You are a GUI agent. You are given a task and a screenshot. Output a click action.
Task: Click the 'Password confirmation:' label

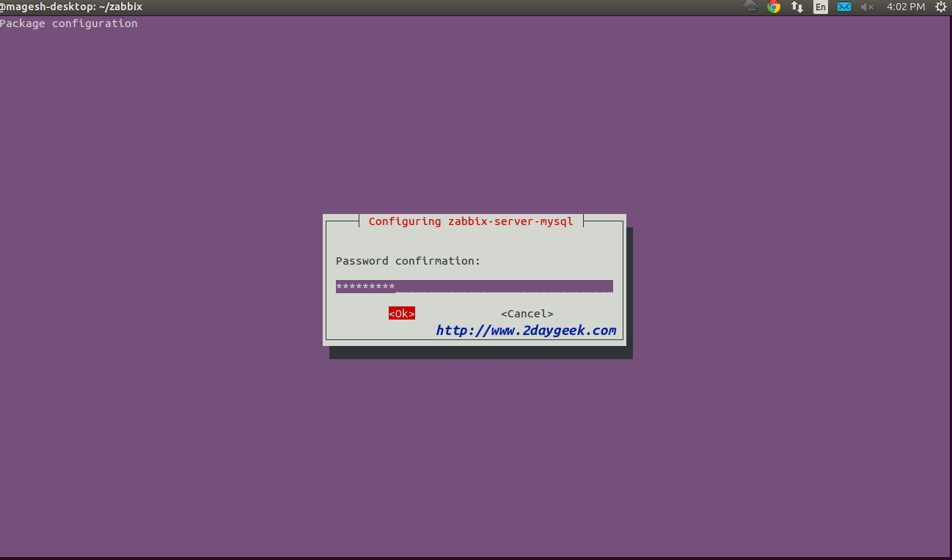click(409, 261)
